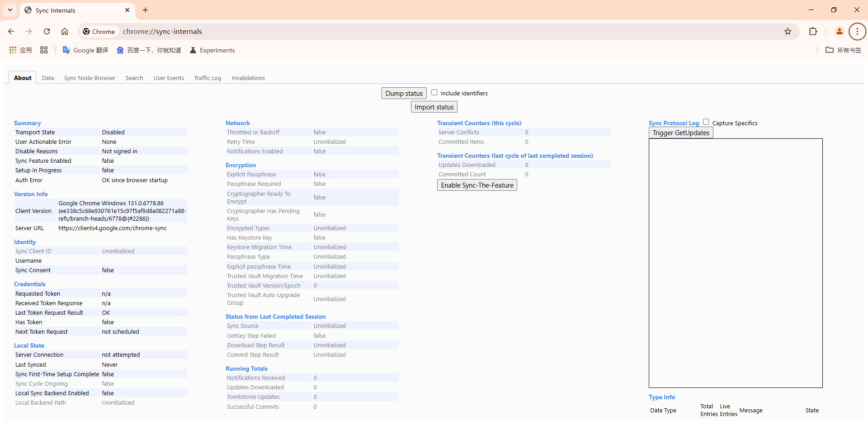Click the 'Not signed in' disable reason
Image resolution: width=868 pixels, height=430 pixels.
point(119,151)
